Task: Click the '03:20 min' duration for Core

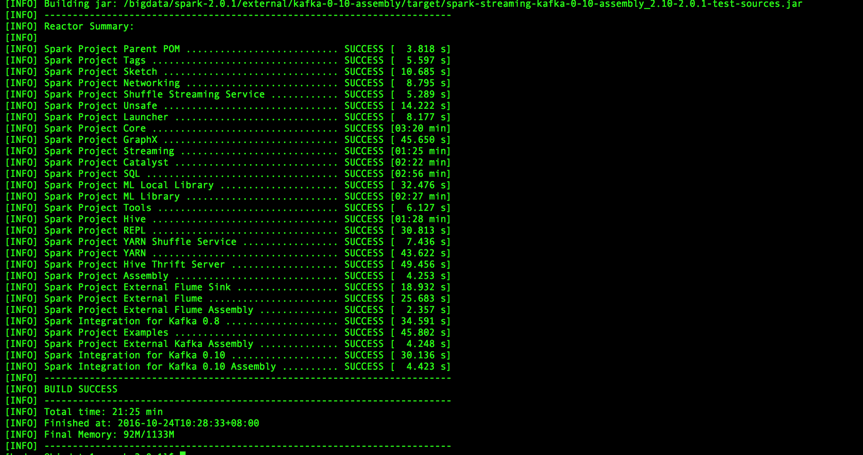Action: [420, 128]
